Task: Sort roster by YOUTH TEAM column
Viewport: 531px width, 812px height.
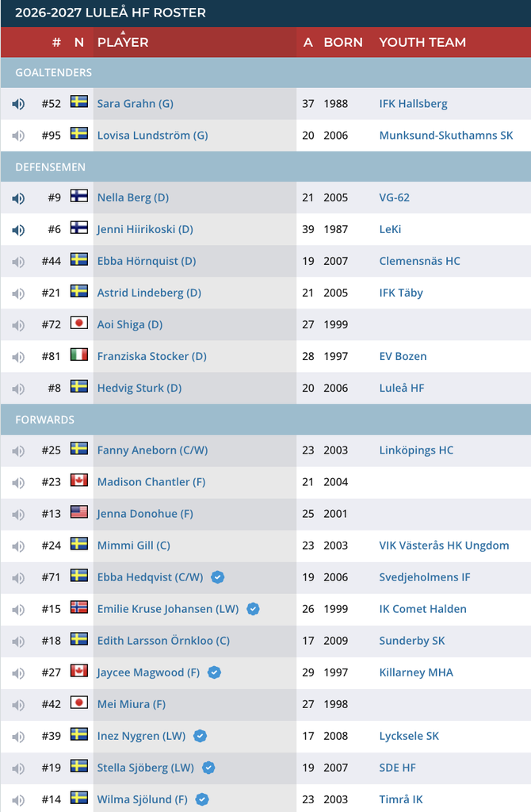Action: point(422,43)
